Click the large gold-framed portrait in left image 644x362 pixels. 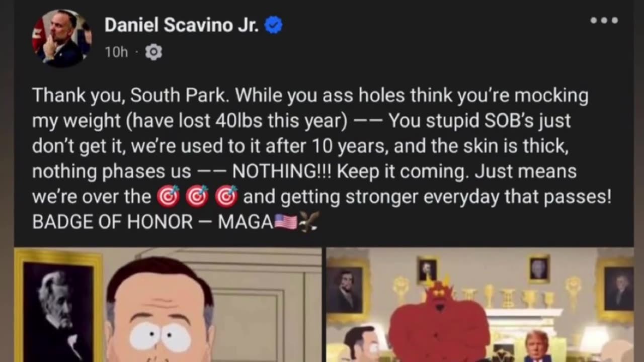(x=58, y=306)
